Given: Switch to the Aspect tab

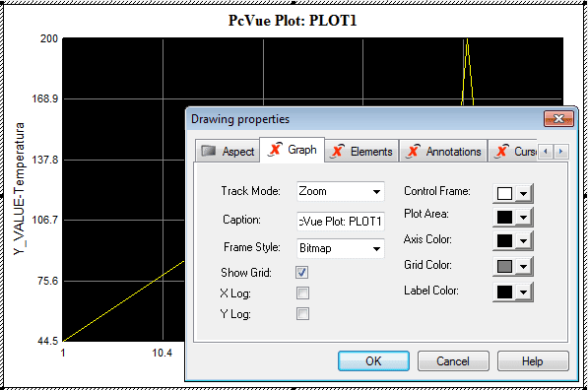Looking at the screenshot, I should click(228, 152).
